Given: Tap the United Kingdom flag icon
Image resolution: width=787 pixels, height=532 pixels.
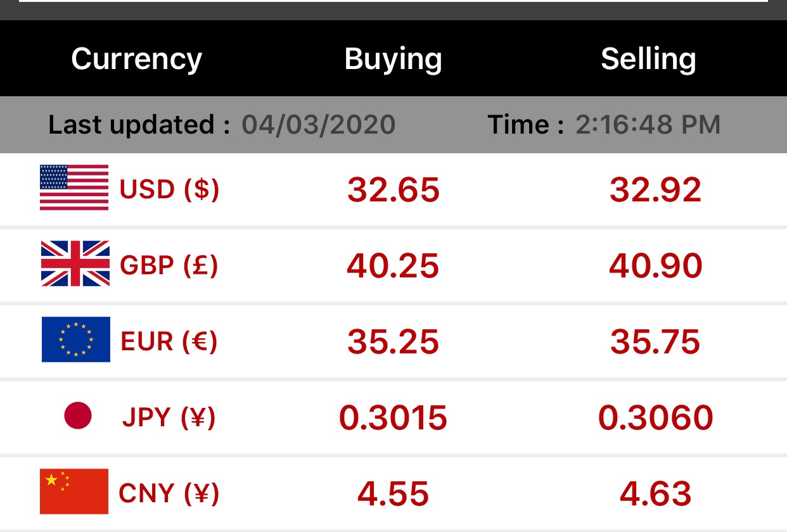Looking at the screenshot, I should [75, 263].
